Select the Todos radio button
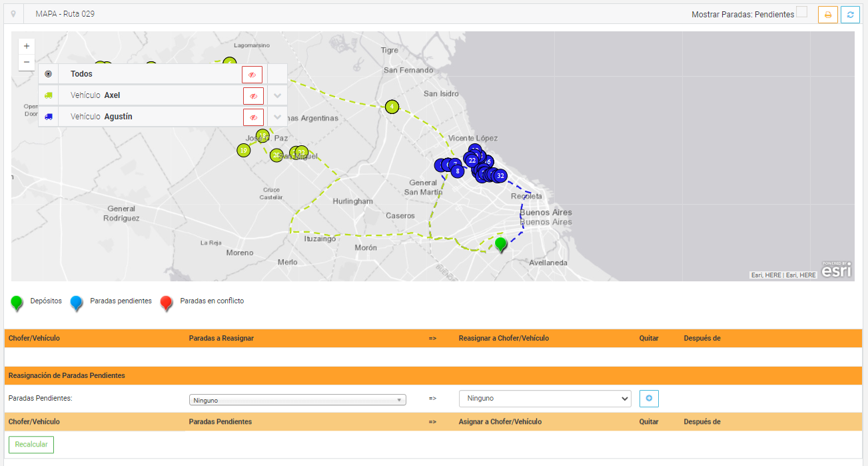 coord(48,74)
